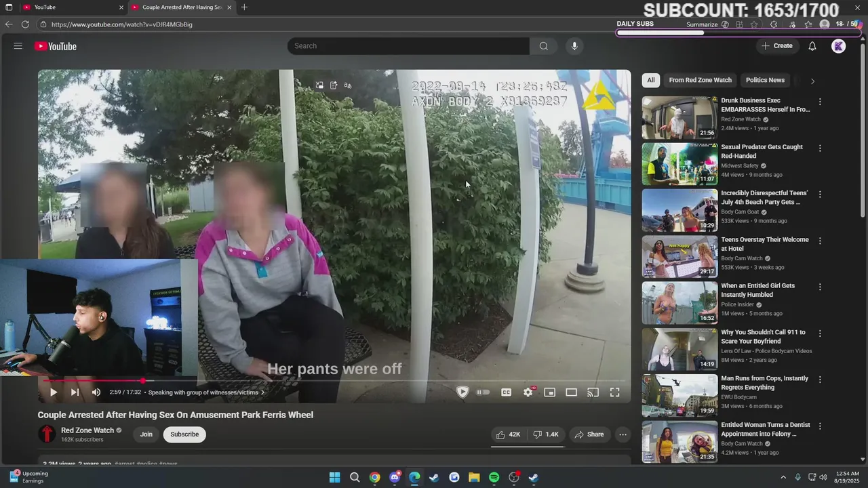Cast video to a TV
Screen dimensions: 868x488
point(593,392)
